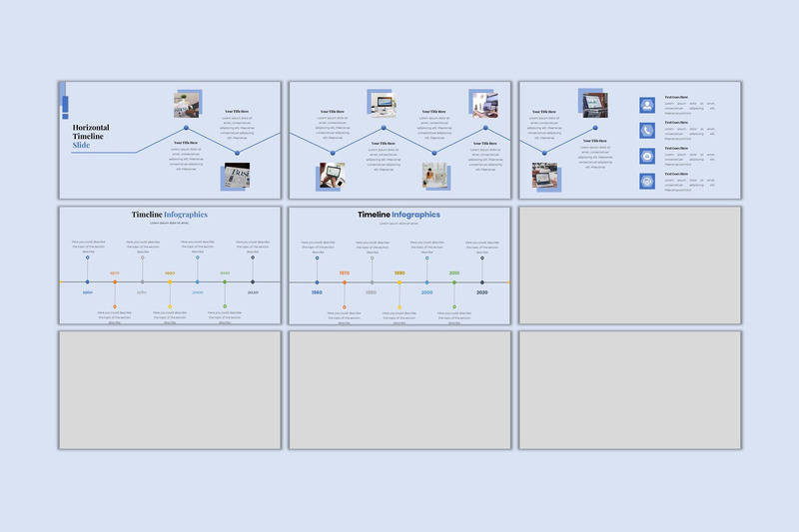Click the bottom icon tile in the list
This screenshot has width=799, height=532.
[x=647, y=182]
